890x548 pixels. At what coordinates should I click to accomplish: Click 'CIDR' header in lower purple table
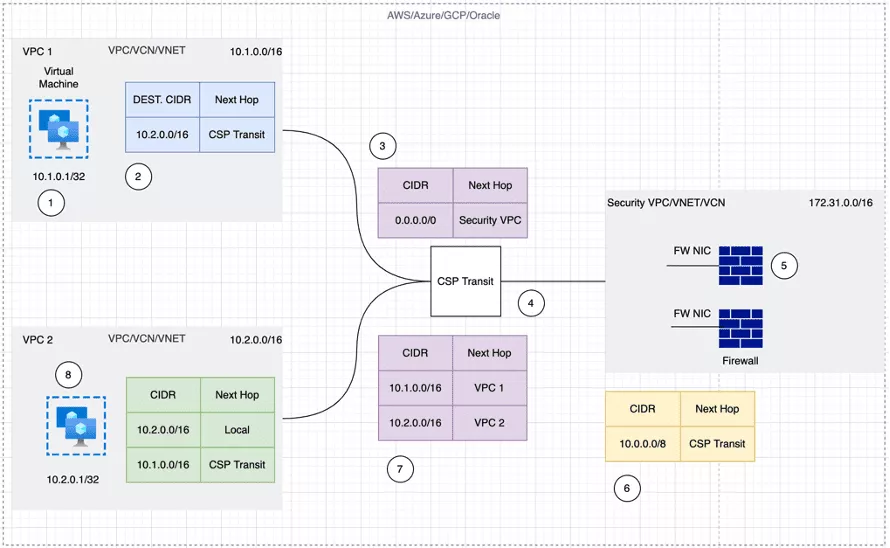tap(415, 353)
